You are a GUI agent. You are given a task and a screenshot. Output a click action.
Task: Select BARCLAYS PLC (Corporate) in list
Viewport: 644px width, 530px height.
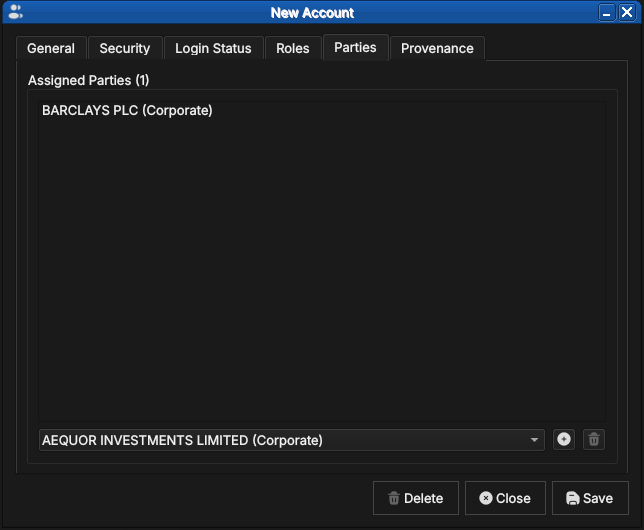click(322, 111)
